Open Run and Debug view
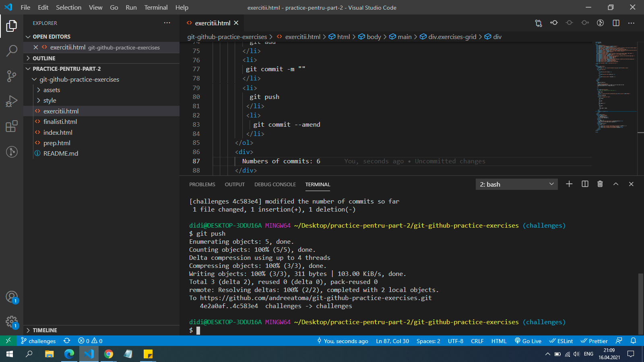The width and height of the screenshot is (644, 362). coord(12,101)
